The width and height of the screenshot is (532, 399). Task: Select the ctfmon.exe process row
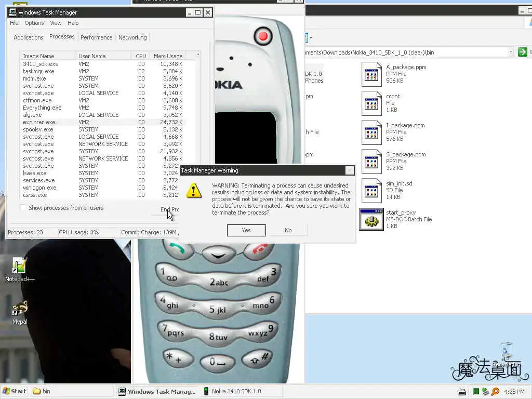tap(103, 100)
